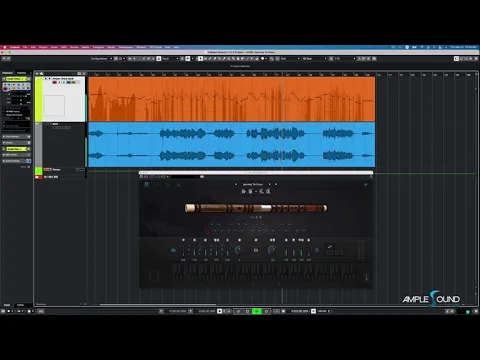Click the tempo value in transport bar
The height and width of the screenshot is (360, 480).
pos(322,311)
